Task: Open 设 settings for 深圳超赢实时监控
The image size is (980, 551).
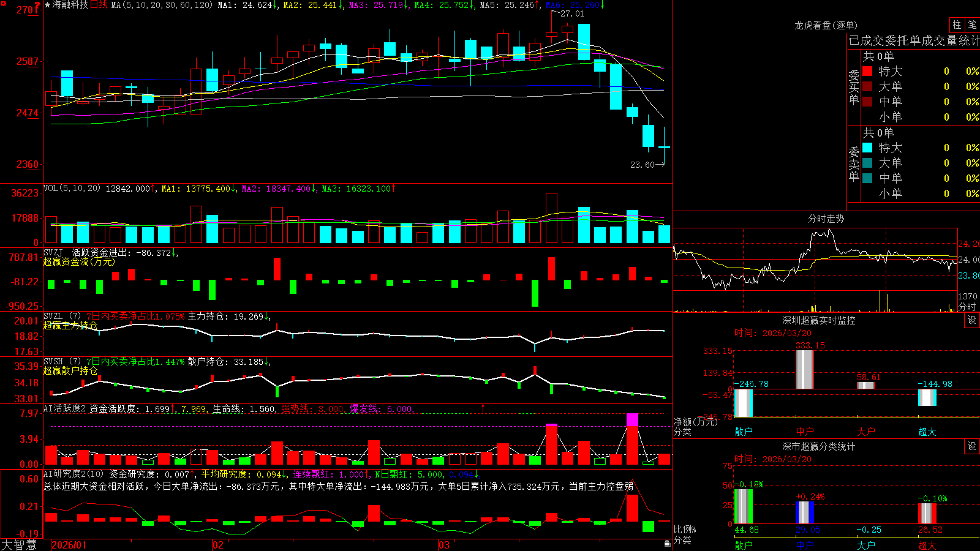Action: coord(972,320)
